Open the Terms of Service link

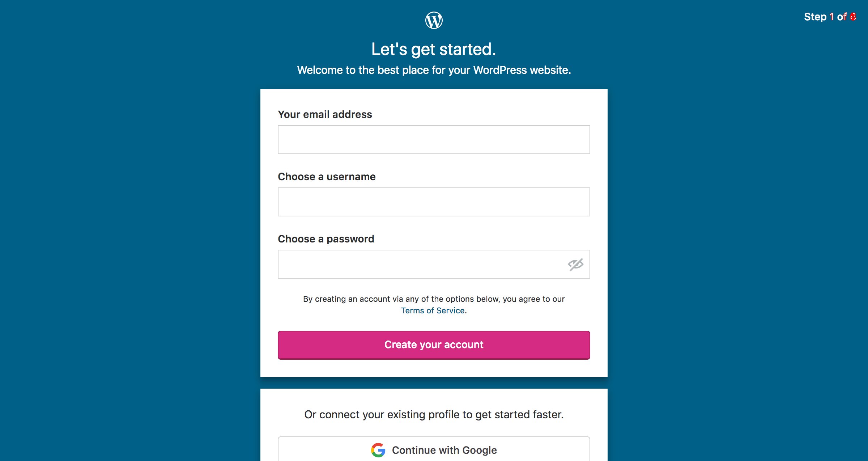tap(433, 310)
